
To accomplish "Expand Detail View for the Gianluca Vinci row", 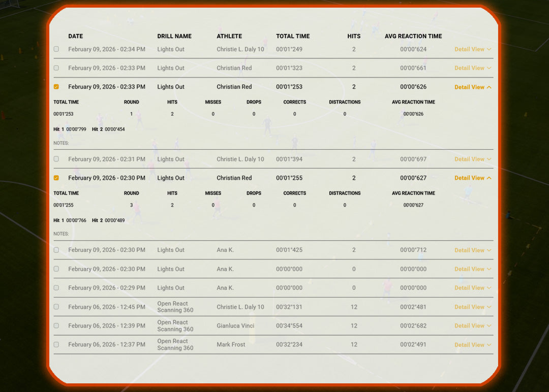I will point(472,326).
